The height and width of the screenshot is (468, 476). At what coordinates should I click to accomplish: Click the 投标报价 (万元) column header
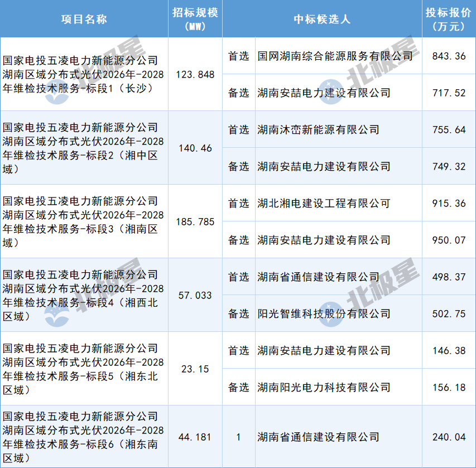click(449, 19)
